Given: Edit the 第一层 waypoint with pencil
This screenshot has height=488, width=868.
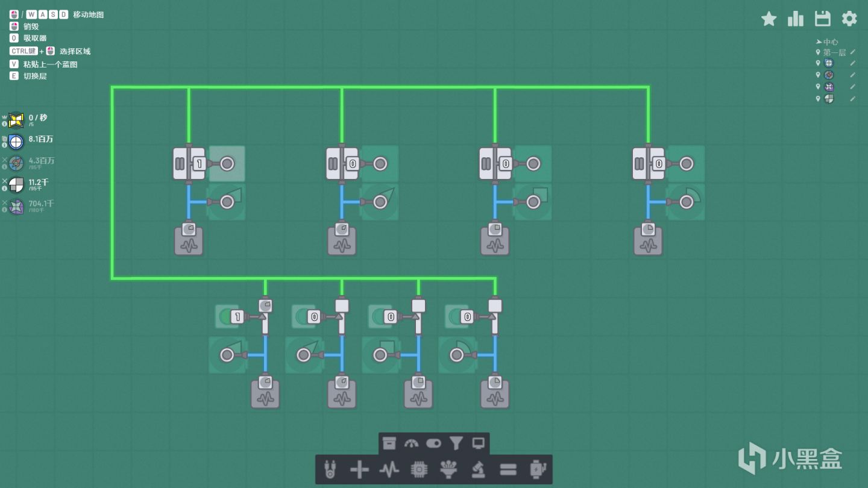Looking at the screenshot, I should coord(852,52).
